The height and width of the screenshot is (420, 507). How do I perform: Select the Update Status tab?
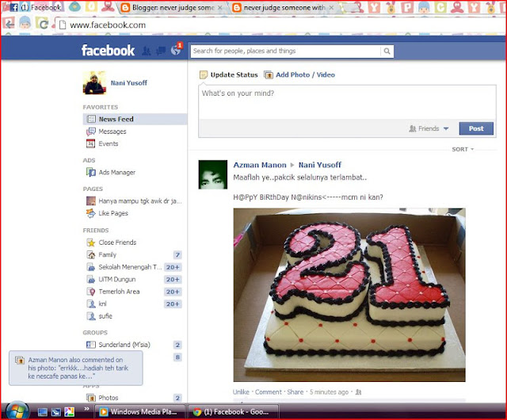point(229,75)
